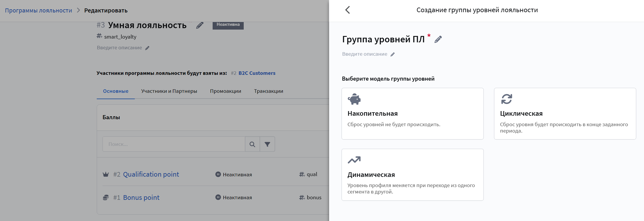Click 'Создание группы уровней лояльности' panel title
Viewport: 644px width, 221px height.
pyautogui.click(x=477, y=10)
